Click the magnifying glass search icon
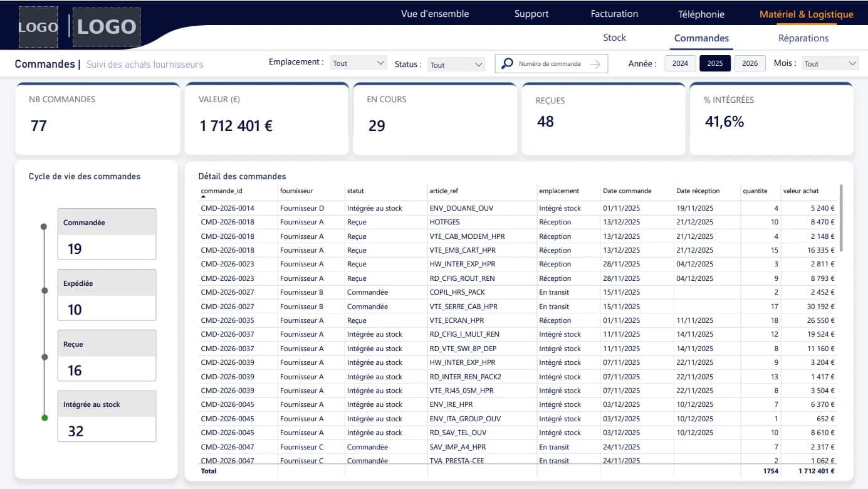This screenshot has width=868, height=489. click(x=508, y=63)
